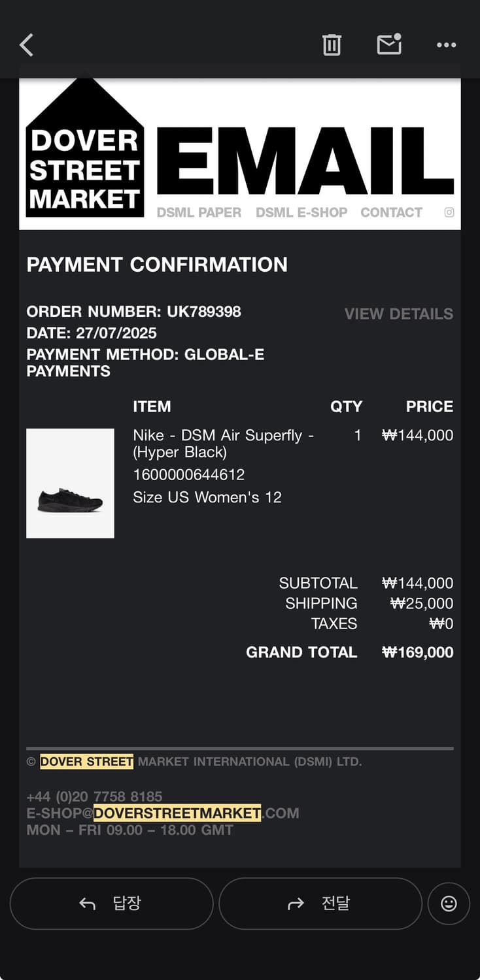Open the DSML E-SHOP link
480x980 pixels.
tap(301, 212)
